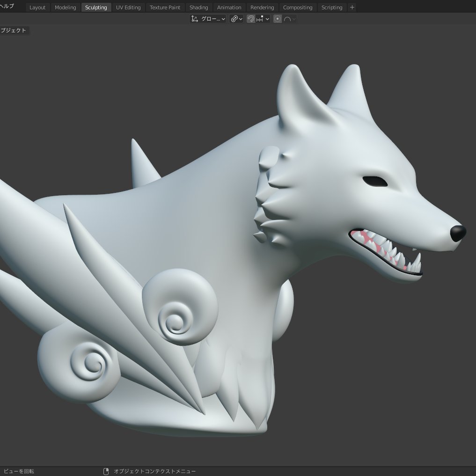Toggle the snap magnet icon

pyautogui.click(x=250, y=19)
